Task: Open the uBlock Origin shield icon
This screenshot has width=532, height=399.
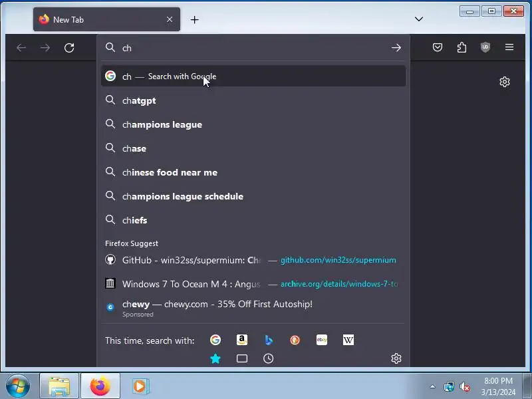Action: tap(485, 47)
